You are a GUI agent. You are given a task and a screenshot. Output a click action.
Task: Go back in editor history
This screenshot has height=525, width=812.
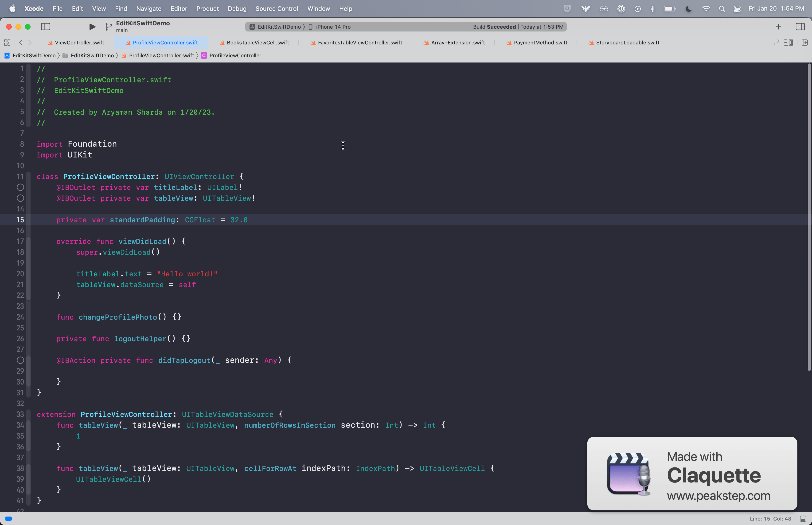tap(21, 43)
